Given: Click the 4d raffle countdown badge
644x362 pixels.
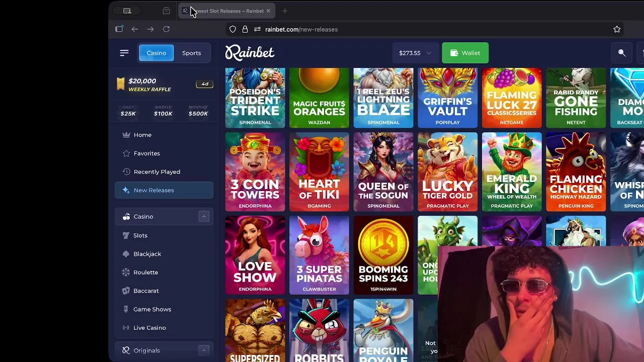Looking at the screenshot, I should (205, 84).
